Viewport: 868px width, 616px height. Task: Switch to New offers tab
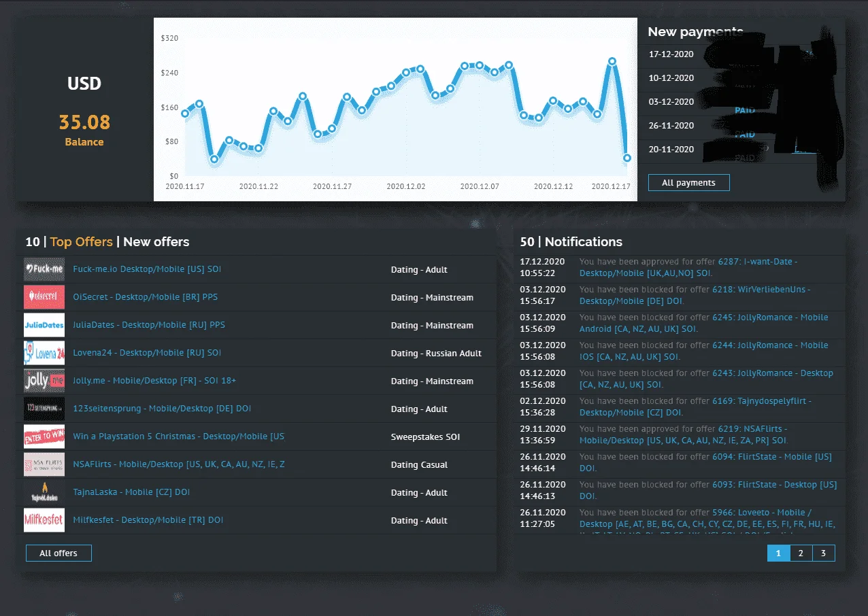[x=156, y=242]
